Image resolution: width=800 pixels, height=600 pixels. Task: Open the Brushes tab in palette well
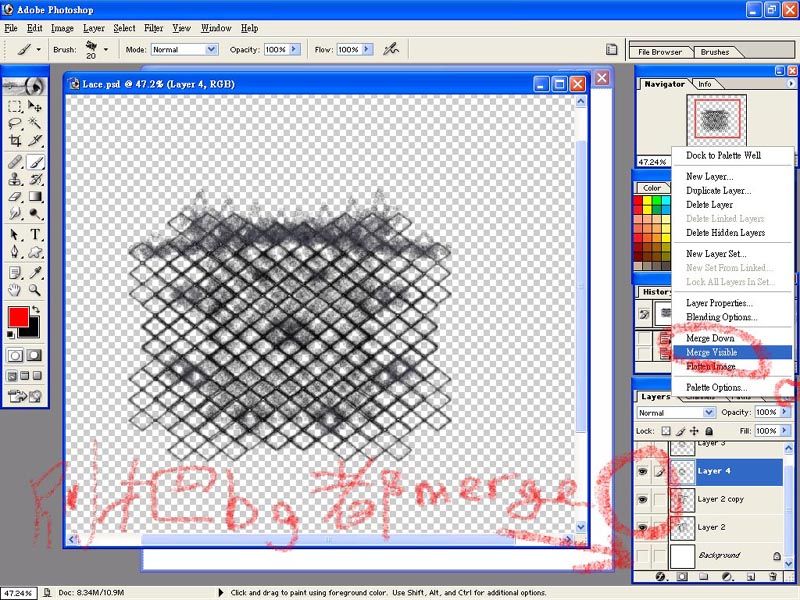pos(715,52)
